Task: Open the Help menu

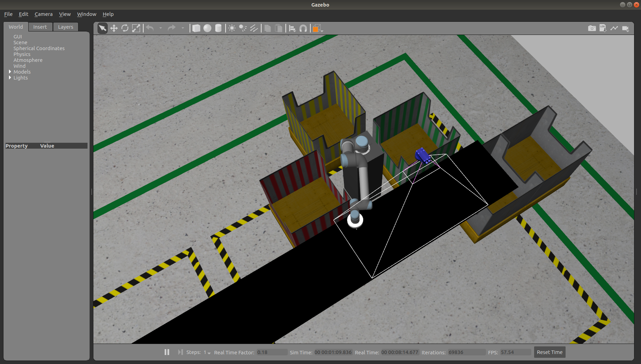Action: 108,14
